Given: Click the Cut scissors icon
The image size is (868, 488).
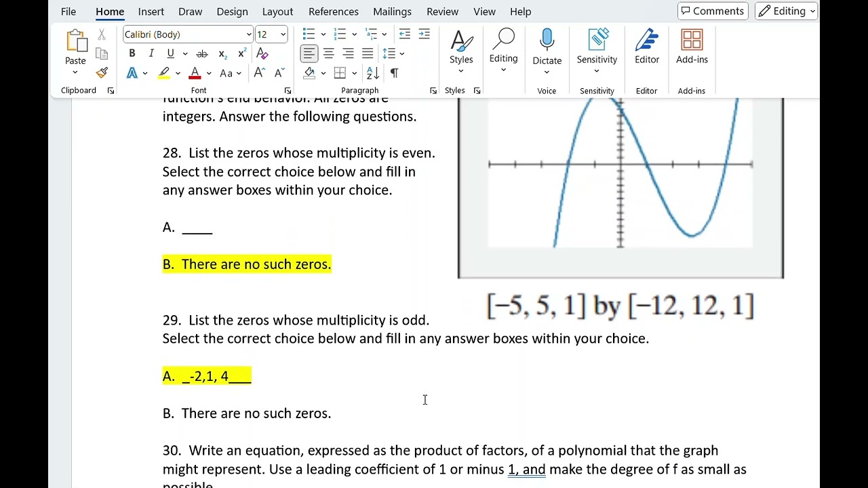Looking at the screenshot, I should pyautogui.click(x=102, y=34).
